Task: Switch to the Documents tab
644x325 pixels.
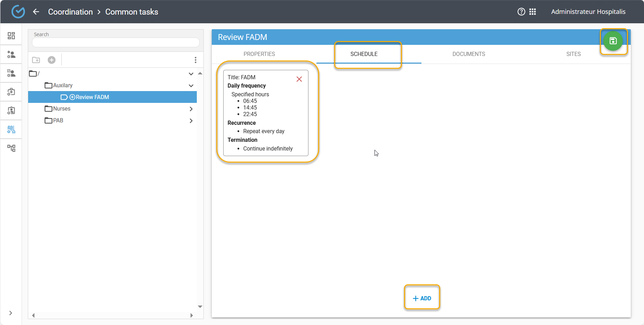Action: 468,54
